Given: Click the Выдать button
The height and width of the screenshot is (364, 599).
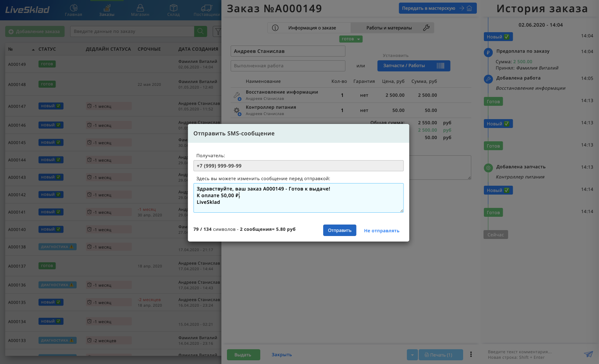Looking at the screenshot, I should [243, 355].
